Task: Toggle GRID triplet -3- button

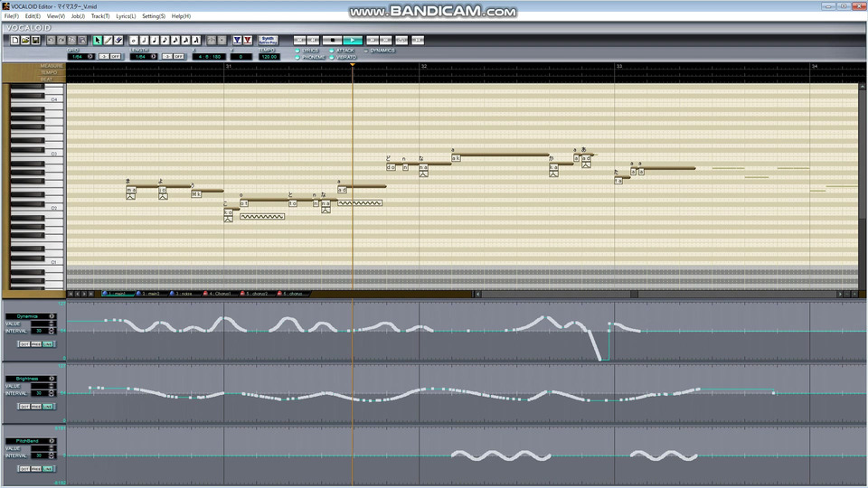Action: (x=104, y=56)
